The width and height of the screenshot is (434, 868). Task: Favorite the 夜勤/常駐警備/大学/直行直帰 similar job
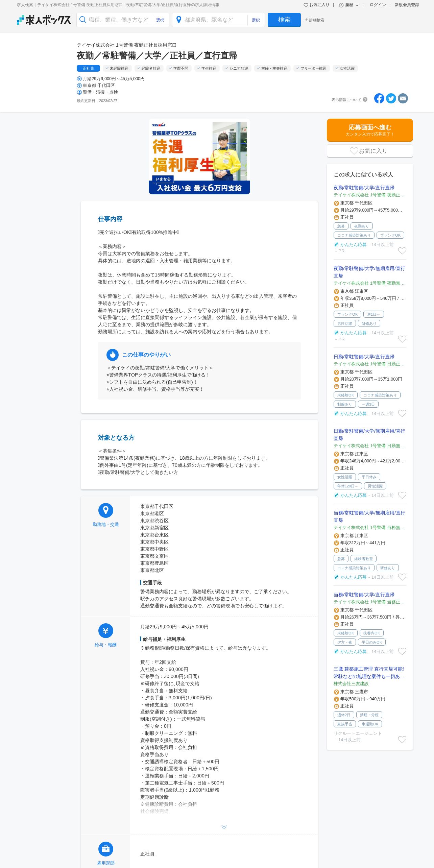[402, 251]
